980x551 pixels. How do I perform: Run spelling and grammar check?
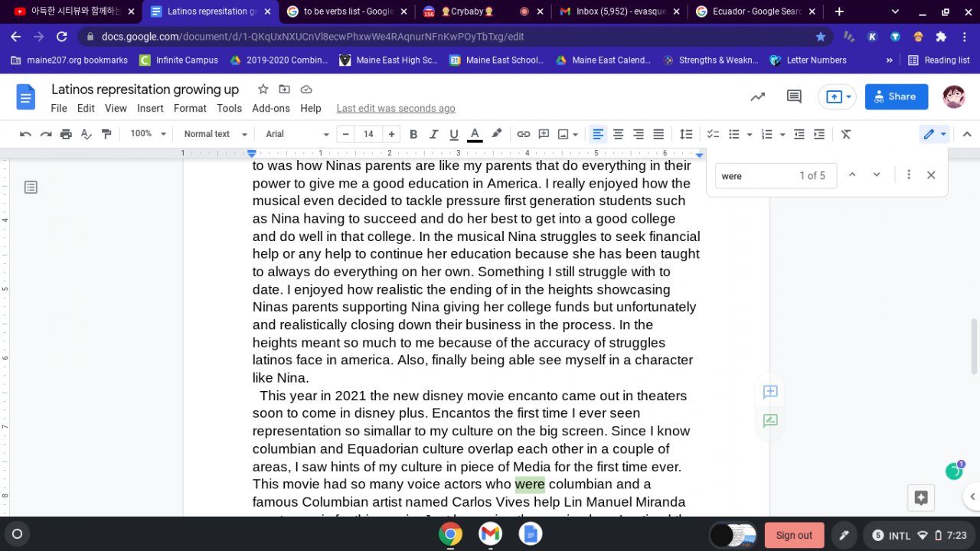[x=87, y=134]
